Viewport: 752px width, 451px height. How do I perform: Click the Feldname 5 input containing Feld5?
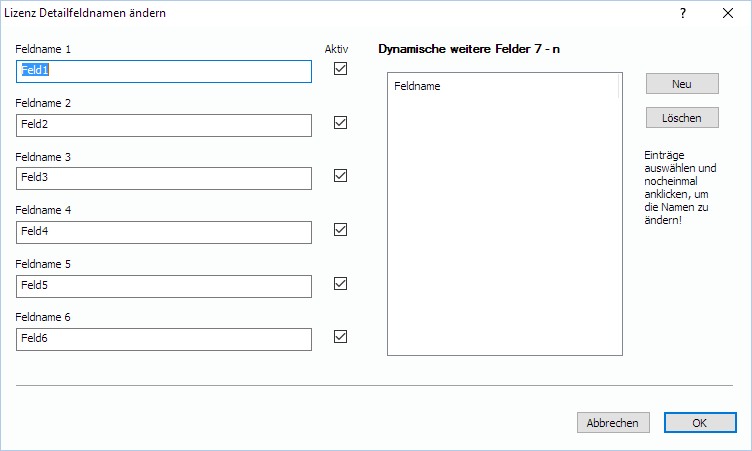(x=164, y=286)
